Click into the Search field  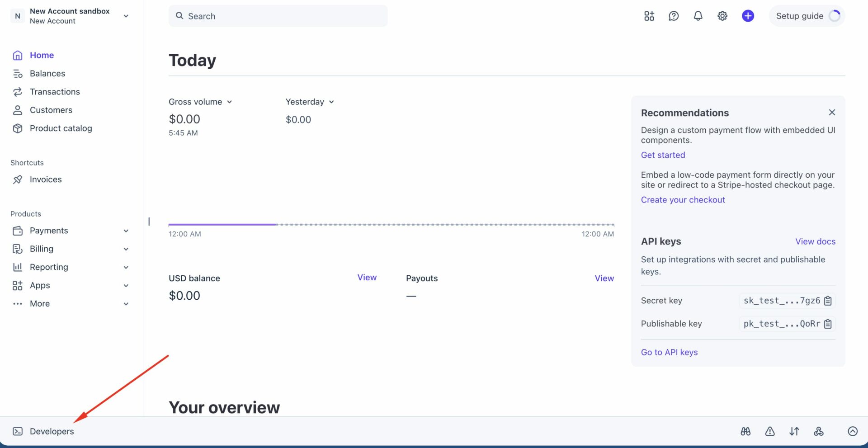278,16
